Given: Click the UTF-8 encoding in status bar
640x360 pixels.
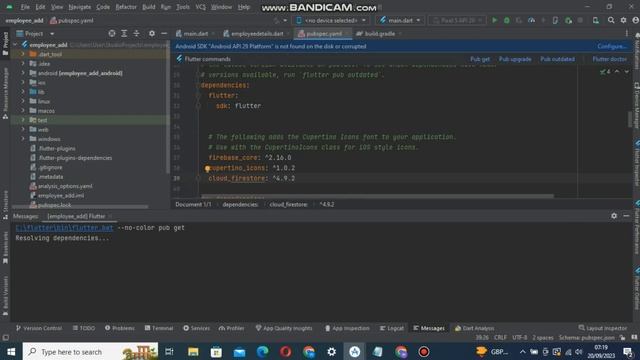Looking at the screenshot, I should 520,338.
